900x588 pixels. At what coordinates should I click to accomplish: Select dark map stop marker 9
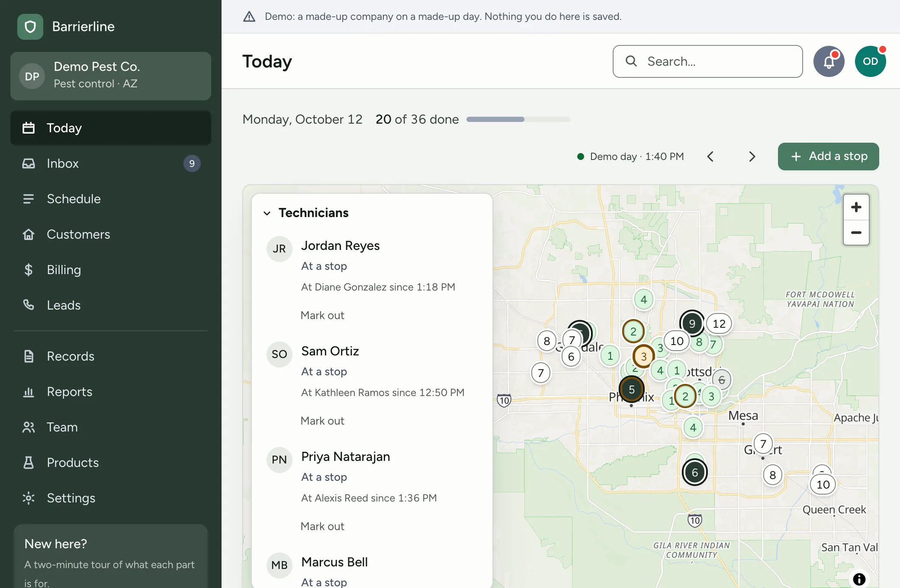(x=692, y=323)
